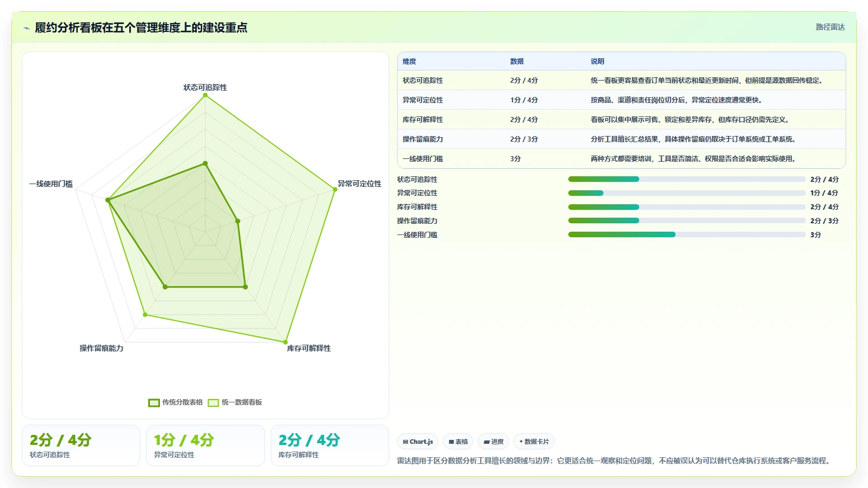This screenshot has height=488, width=868.
Task: Click the 状态可追踪性 progress bar
Action: [x=687, y=179]
